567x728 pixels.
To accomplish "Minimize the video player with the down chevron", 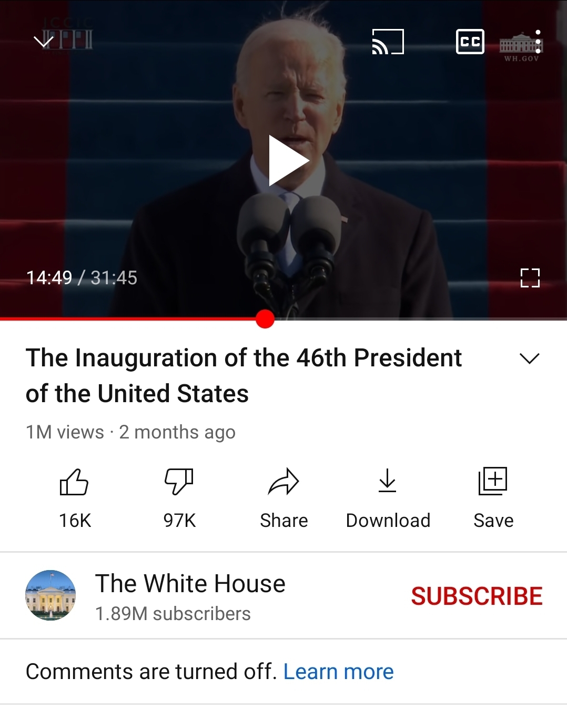I will click(x=44, y=41).
